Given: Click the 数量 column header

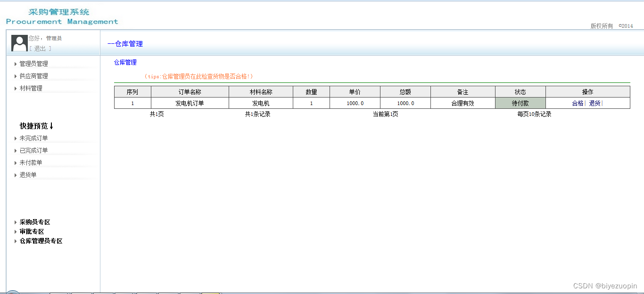Looking at the screenshot, I should [x=311, y=92].
